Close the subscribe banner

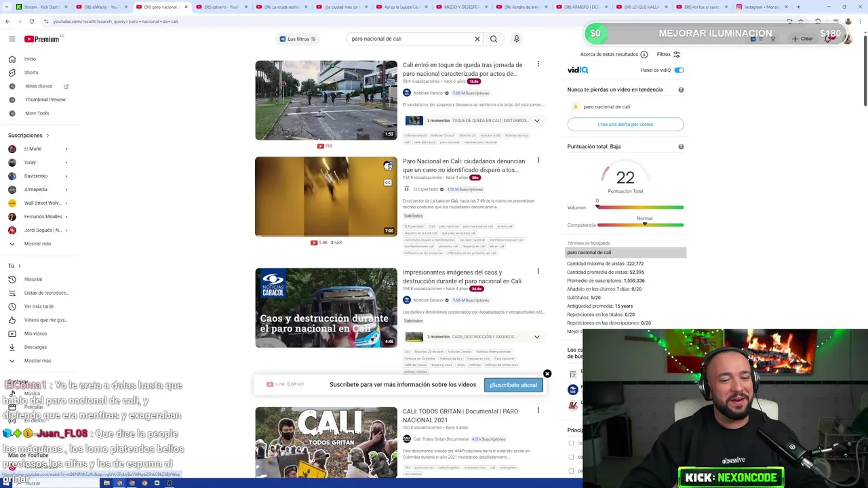(x=547, y=373)
